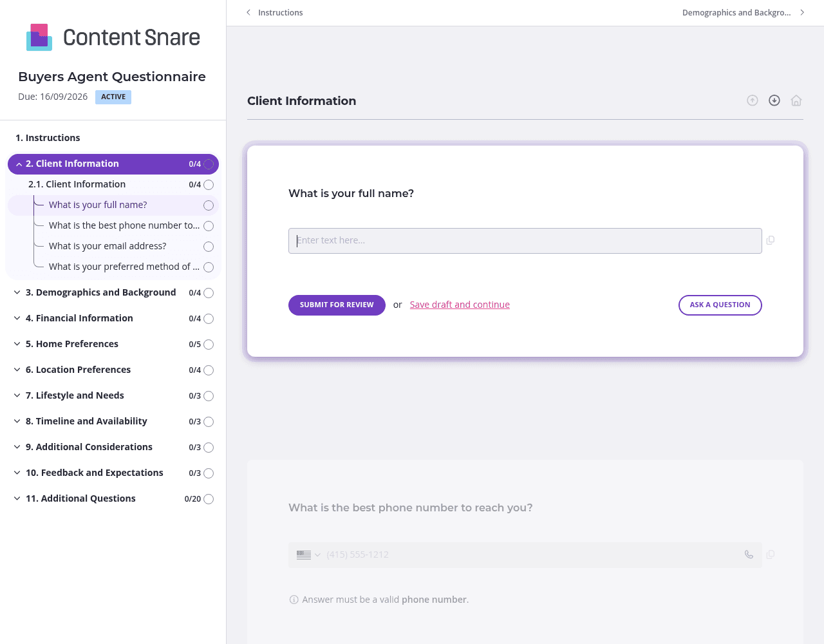Open the country flag code dropdown
Screen dimensions: 824x644
click(x=308, y=554)
